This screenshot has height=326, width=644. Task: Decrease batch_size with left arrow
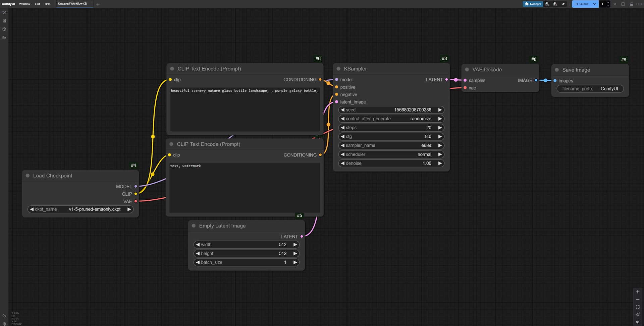pyautogui.click(x=198, y=262)
